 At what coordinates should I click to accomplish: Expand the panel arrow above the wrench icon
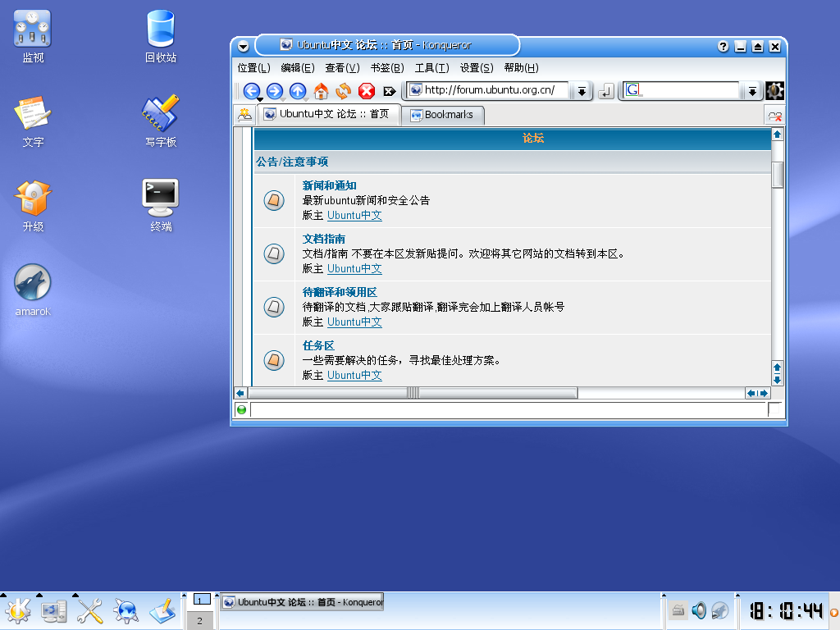[75, 595]
